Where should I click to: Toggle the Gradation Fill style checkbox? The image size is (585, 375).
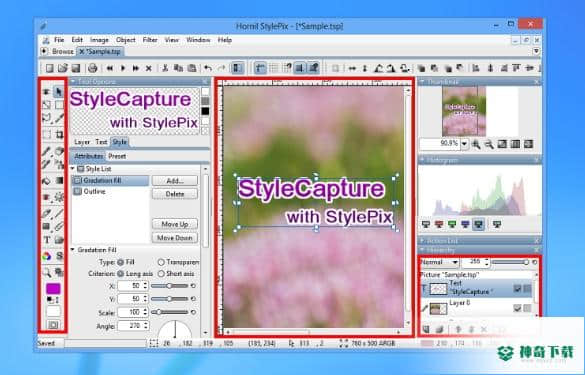pos(77,180)
